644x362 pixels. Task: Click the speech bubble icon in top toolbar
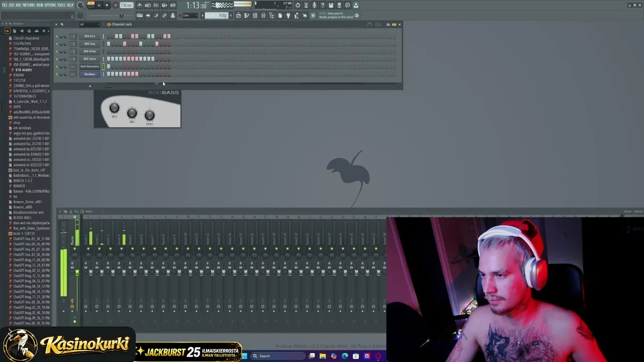point(347,6)
